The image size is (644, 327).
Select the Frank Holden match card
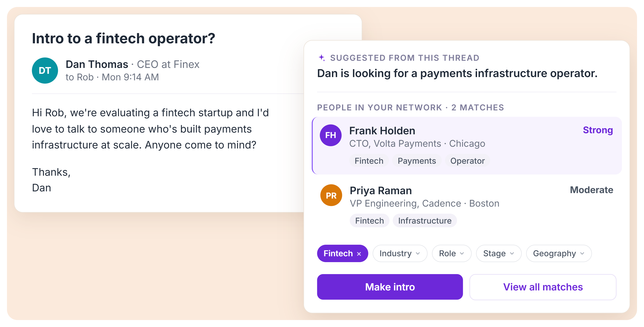click(x=467, y=145)
